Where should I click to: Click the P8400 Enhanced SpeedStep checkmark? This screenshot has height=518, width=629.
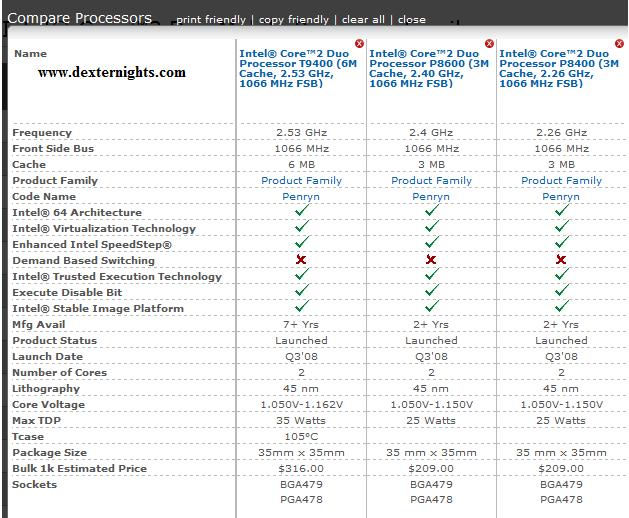coord(562,242)
